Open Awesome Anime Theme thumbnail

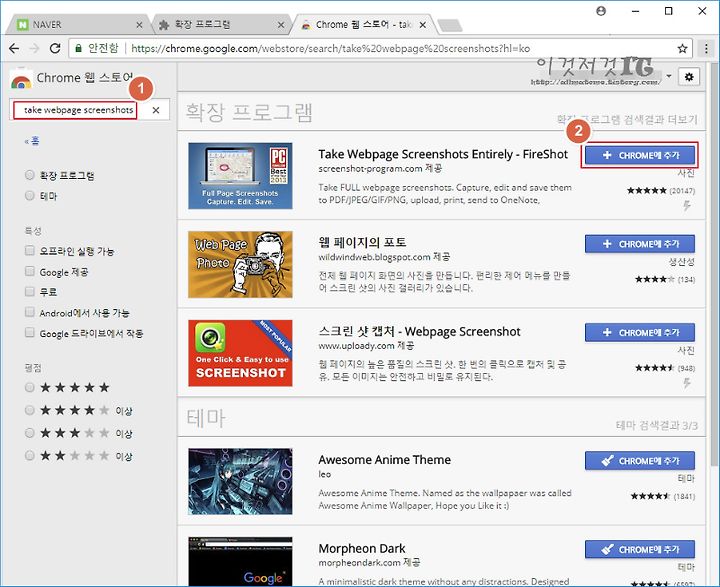(240, 481)
